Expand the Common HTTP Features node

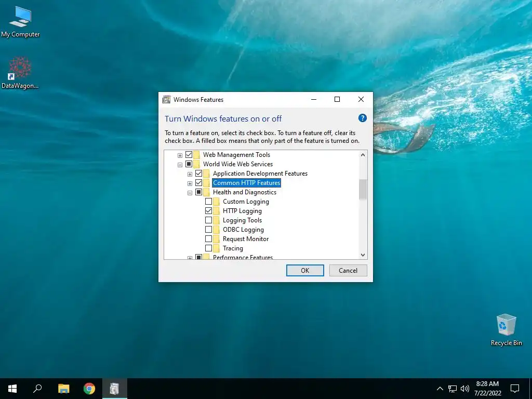click(190, 183)
